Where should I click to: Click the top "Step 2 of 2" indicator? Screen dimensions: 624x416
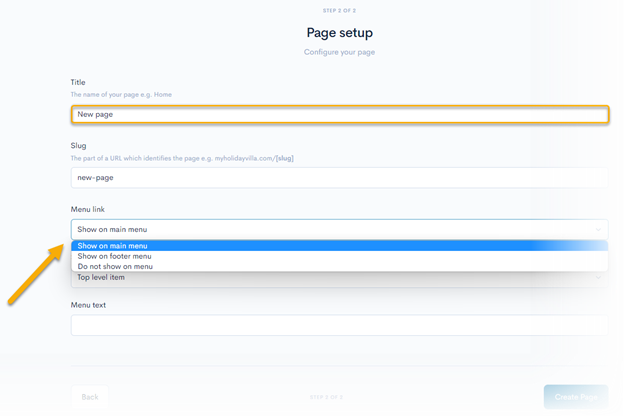coord(339,11)
